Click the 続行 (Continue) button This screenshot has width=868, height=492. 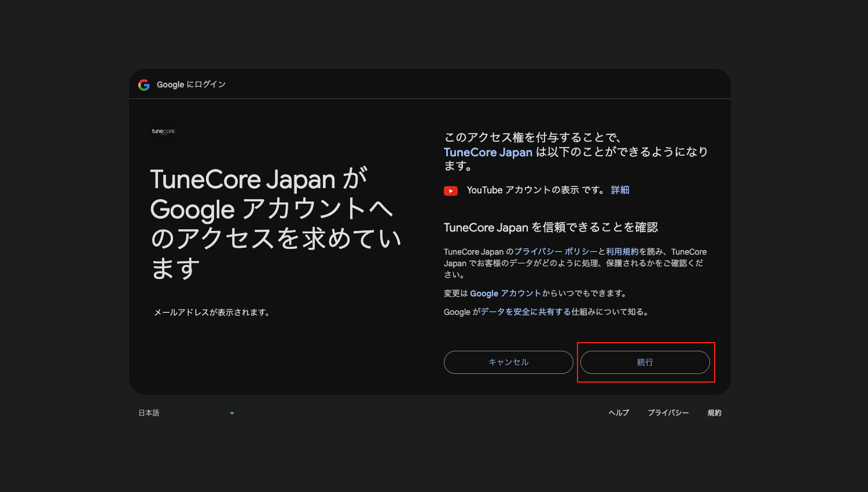coord(645,362)
